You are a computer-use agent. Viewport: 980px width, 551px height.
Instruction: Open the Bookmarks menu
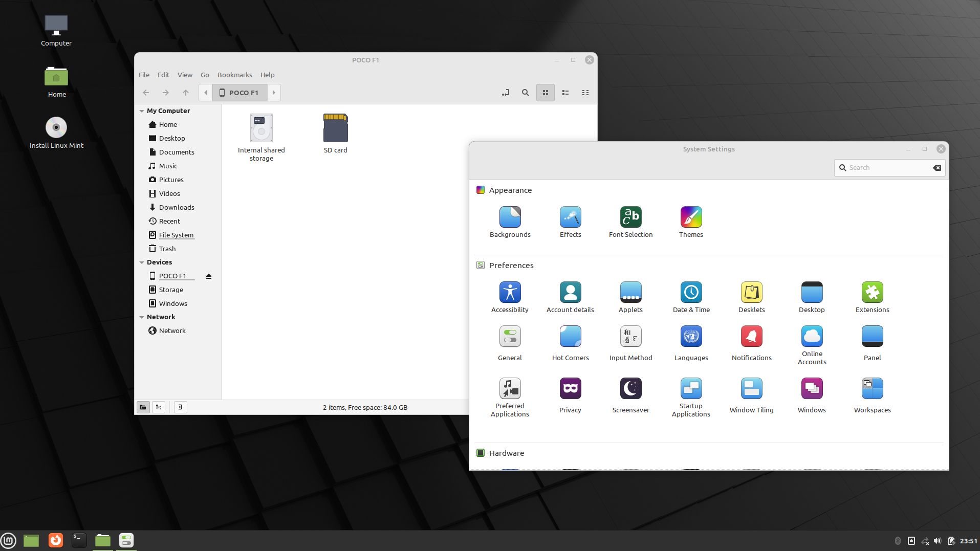234,75
